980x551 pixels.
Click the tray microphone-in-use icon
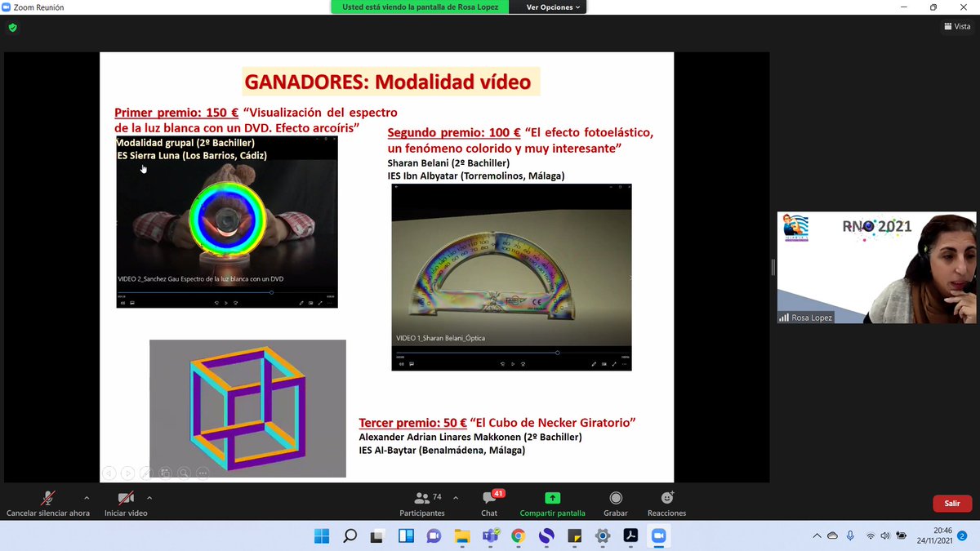coord(850,535)
